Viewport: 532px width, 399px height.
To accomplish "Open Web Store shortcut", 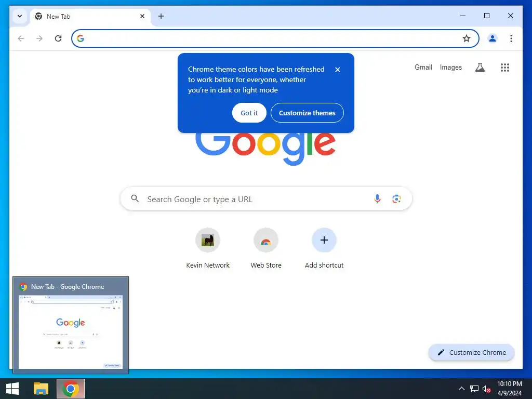I will click(266, 248).
